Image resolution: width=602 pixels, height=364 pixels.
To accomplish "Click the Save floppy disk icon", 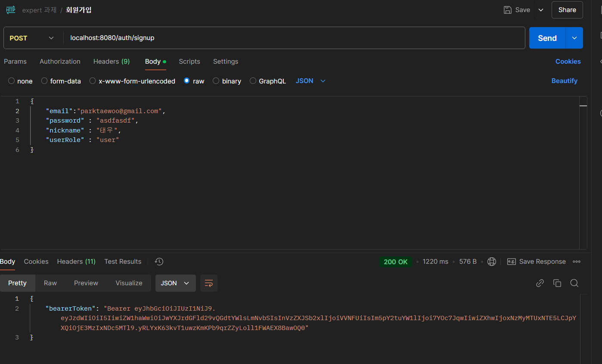I will click(508, 10).
